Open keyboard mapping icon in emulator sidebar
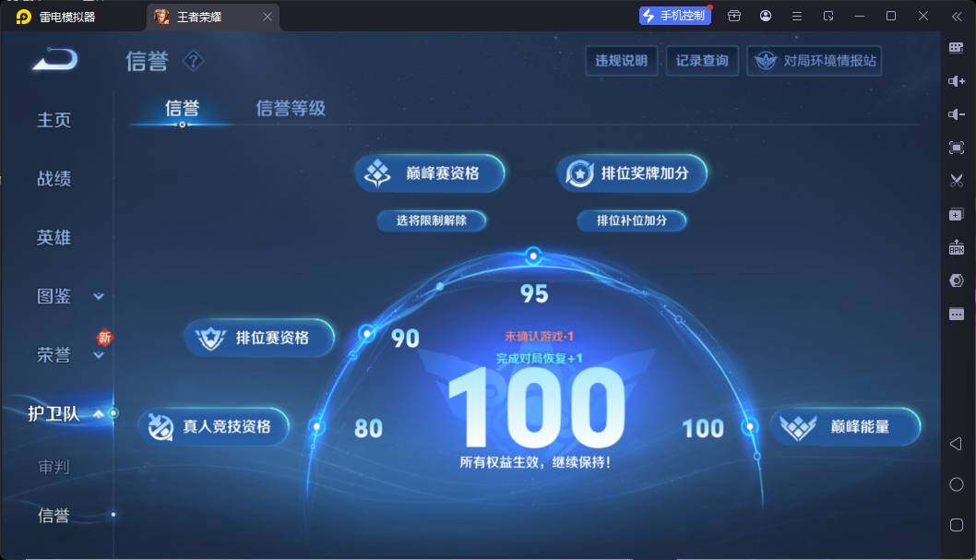 (x=957, y=48)
